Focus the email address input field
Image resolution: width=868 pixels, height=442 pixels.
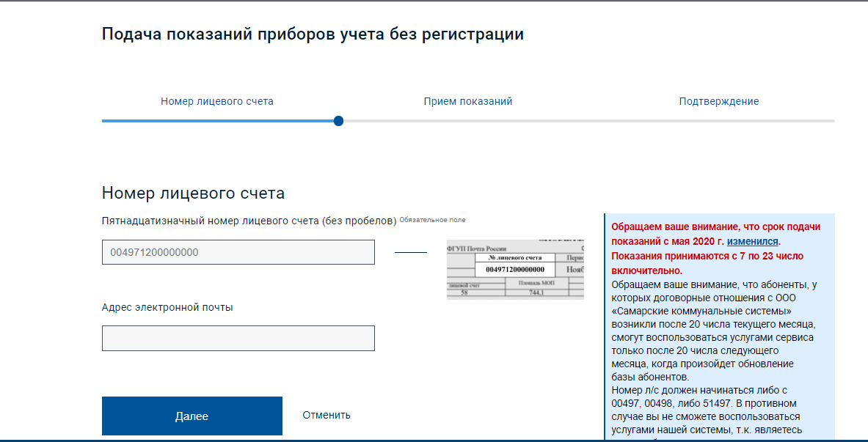tap(238, 338)
